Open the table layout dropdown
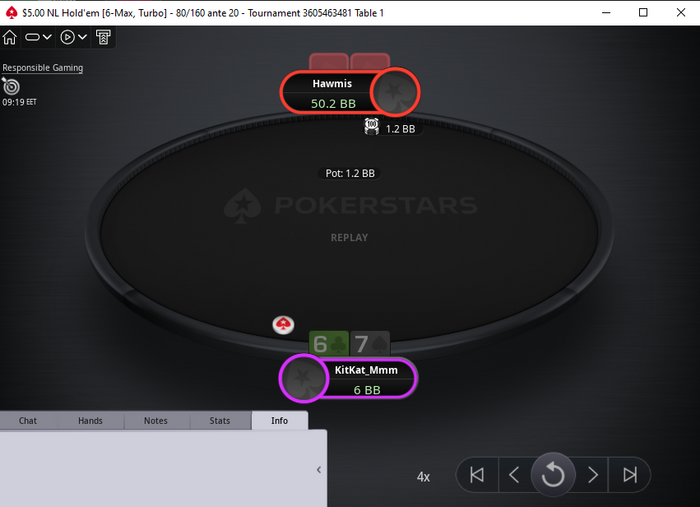The image size is (700, 507). tap(38, 37)
